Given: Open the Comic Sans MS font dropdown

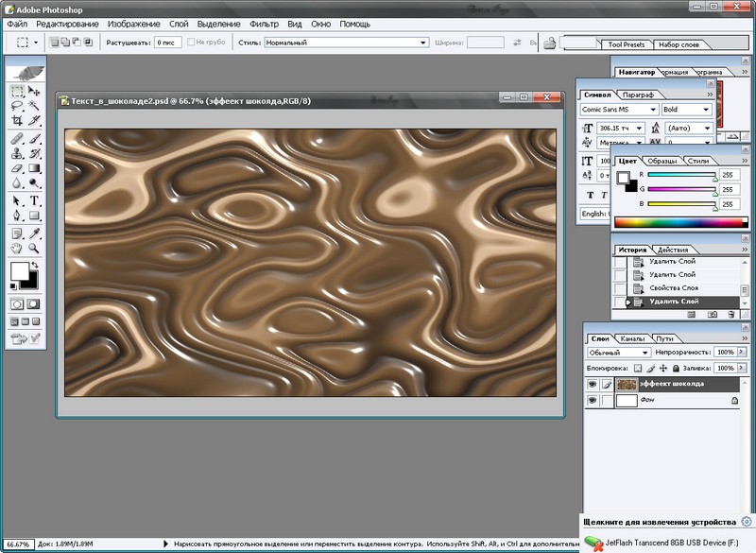Looking at the screenshot, I should (x=654, y=110).
